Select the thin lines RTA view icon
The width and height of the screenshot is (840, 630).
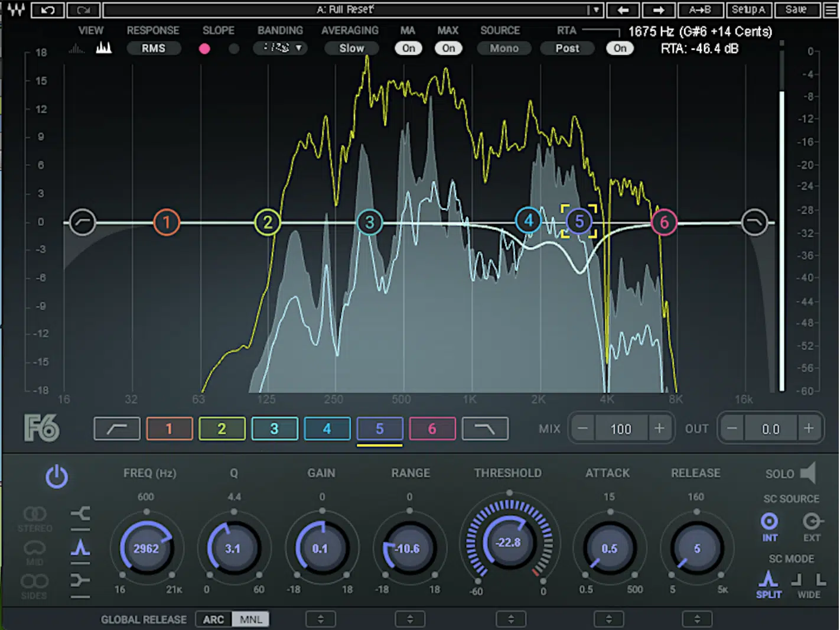(76, 48)
